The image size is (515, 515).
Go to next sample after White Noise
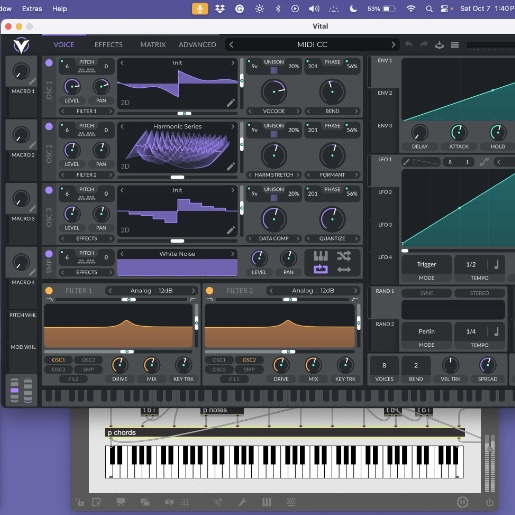[x=233, y=254]
